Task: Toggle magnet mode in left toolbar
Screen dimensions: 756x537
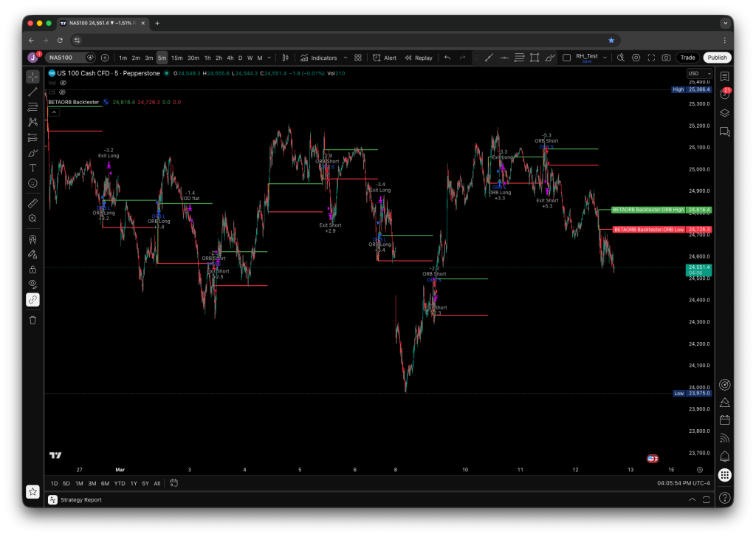Action: [32, 239]
